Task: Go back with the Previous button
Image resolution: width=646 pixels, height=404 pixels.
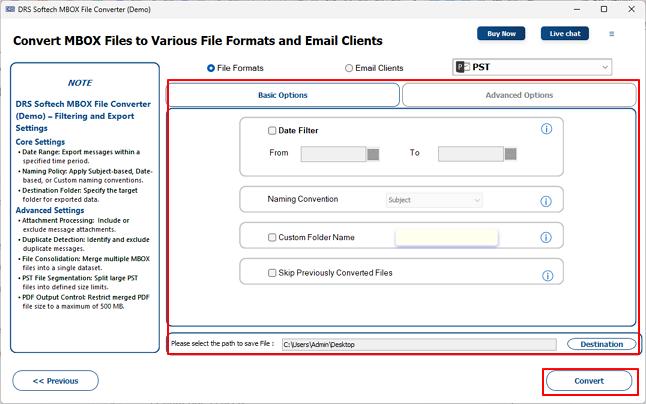Action: 56,381
